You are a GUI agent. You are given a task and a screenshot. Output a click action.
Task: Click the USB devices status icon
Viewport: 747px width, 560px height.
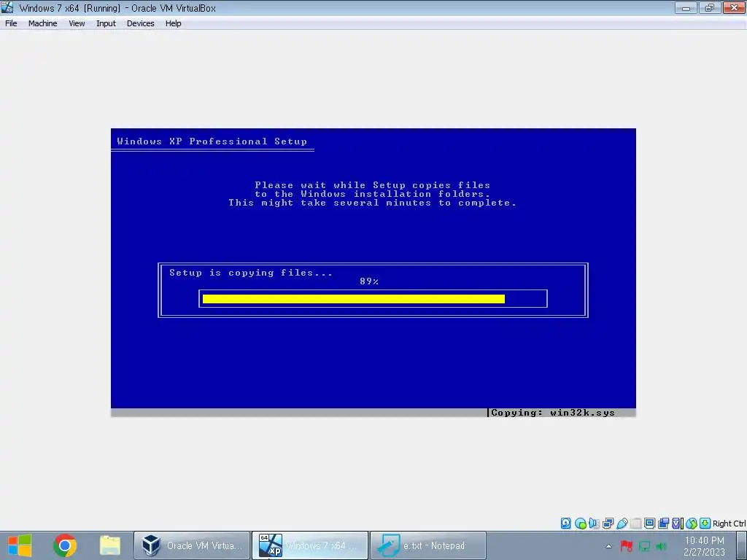pos(622,524)
